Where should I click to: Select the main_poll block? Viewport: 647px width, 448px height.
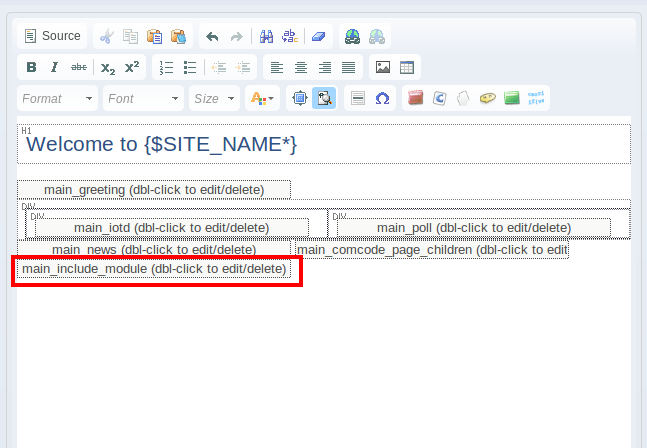[x=473, y=228]
